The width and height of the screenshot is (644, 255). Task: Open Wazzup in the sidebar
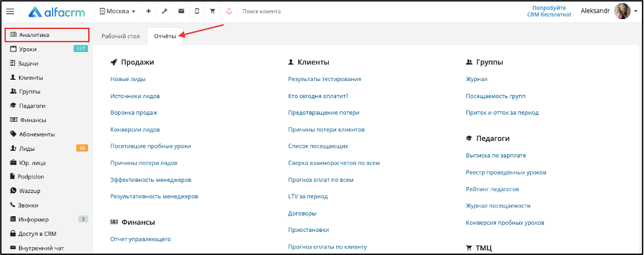pos(47,191)
